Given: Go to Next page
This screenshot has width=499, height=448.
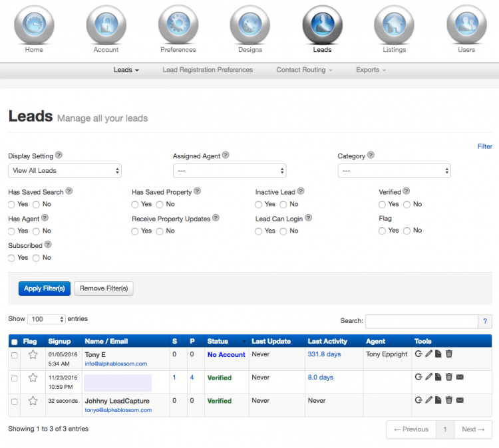Looking at the screenshot, I should pyautogui.click(x=473, y=429).
